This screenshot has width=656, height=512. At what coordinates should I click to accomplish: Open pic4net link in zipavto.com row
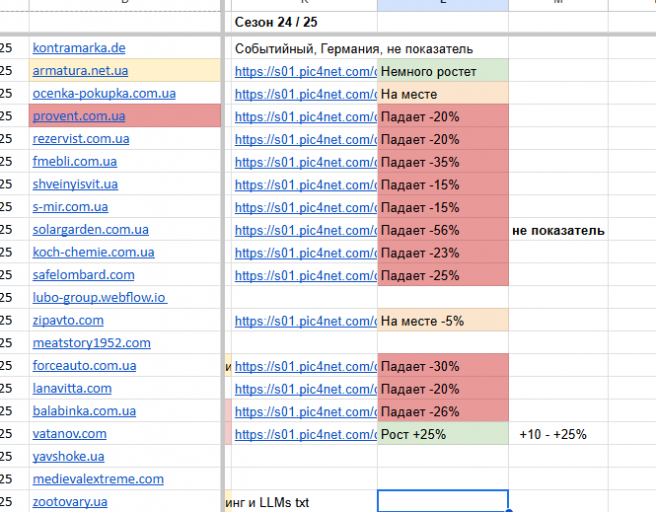pyautogui.click(x=306, y=321)
